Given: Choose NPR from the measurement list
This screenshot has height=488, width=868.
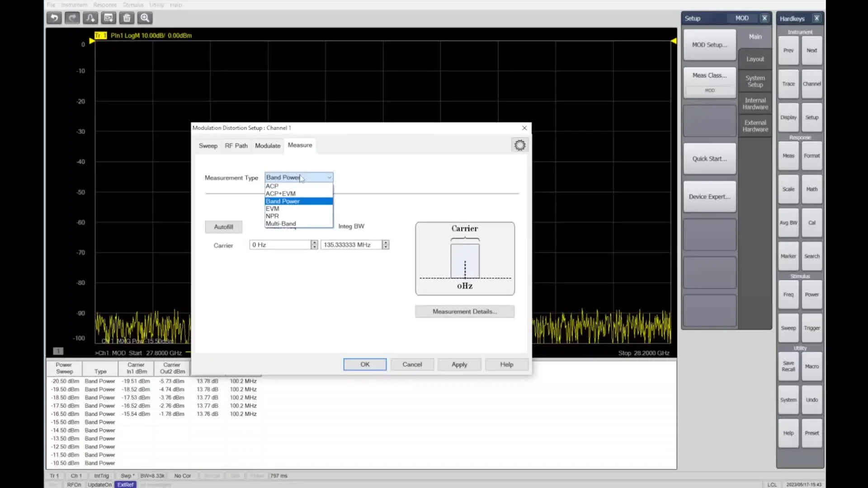Looking at the screenshot, I should (x=299, y=216).
